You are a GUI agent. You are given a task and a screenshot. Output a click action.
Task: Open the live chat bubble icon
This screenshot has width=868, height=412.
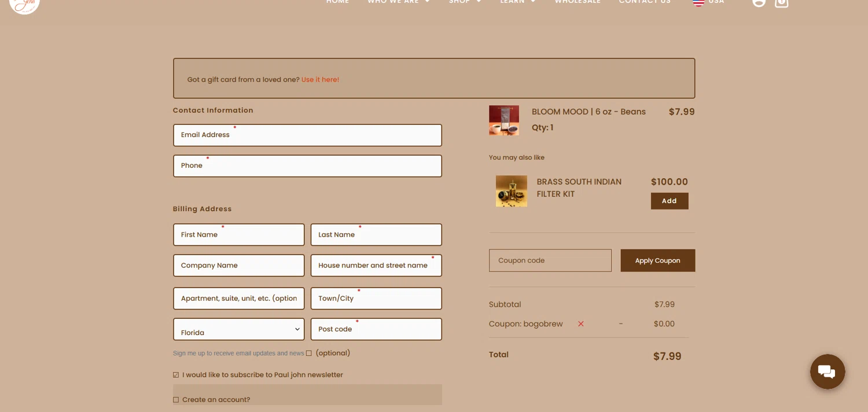click(x=827, y=371)
